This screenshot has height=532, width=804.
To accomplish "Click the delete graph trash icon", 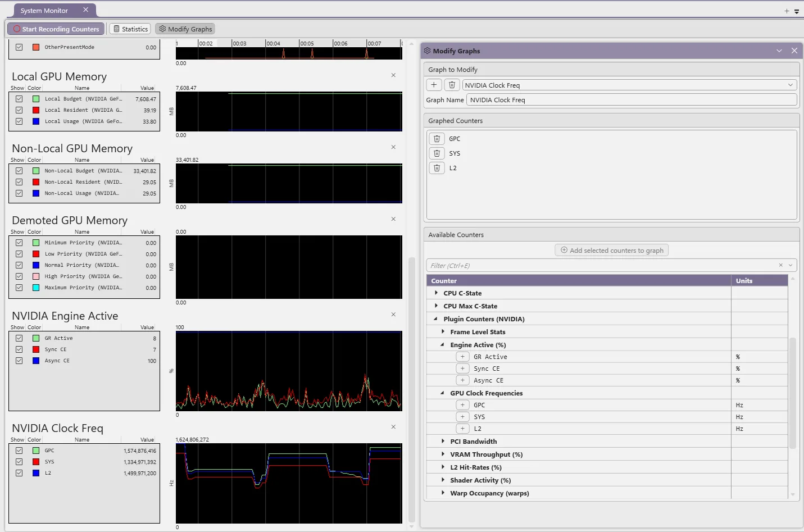I will [452, 85].
